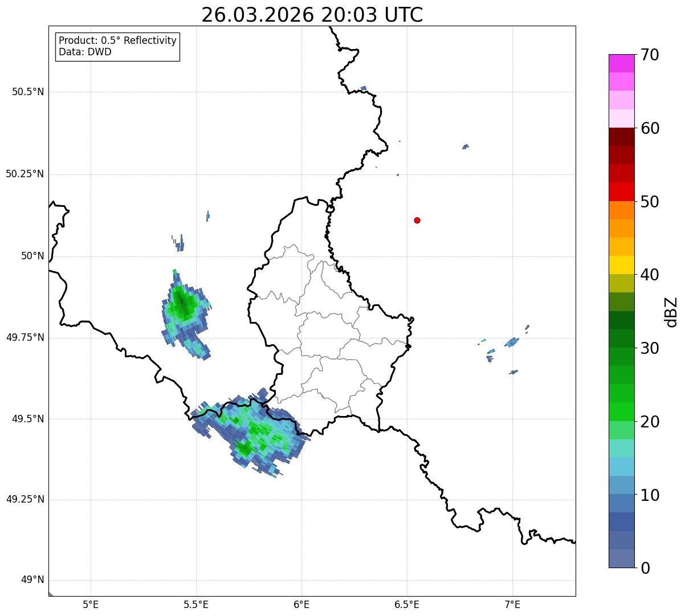The height and width of the screenshot is (616, 685).
Task: Click the 7°E longitude label
Action: click(x=512, y=604)
